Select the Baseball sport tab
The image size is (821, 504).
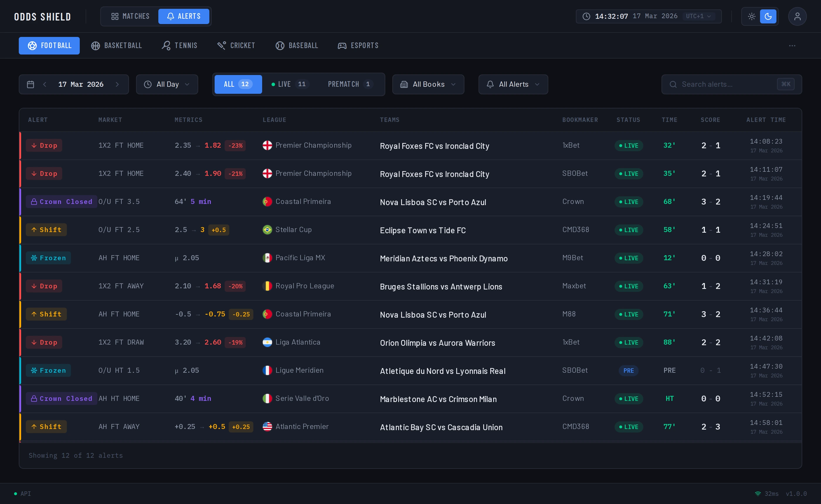297,46
